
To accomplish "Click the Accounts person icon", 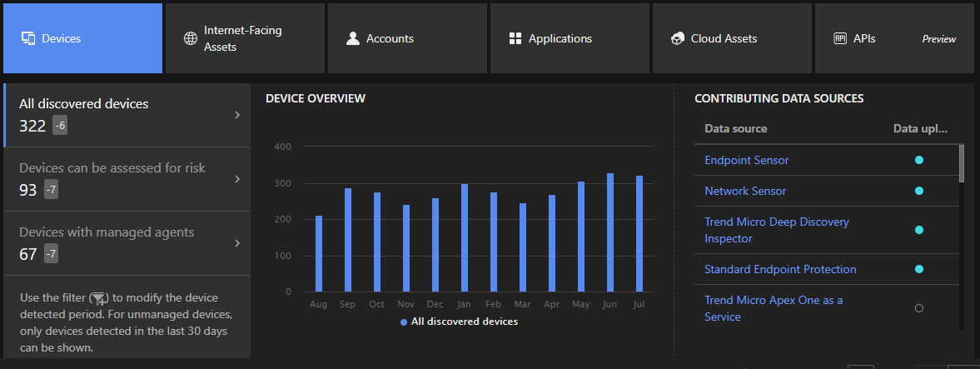I will point(353,38).
